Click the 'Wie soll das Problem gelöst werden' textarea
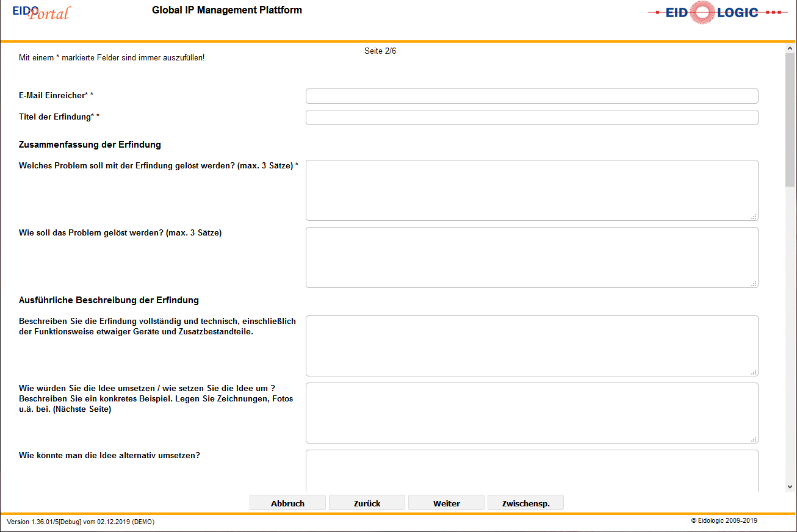Screen dimensions: 797x532 (532, 257)
